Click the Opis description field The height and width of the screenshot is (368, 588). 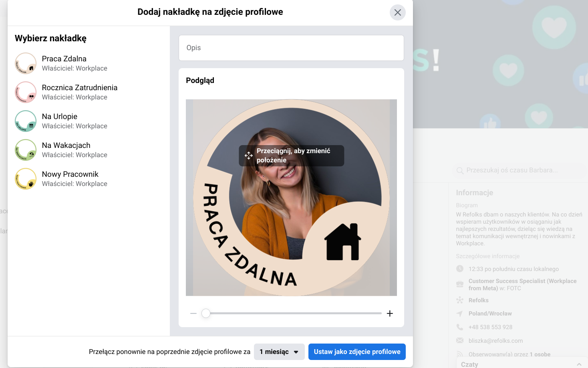point(291,48)
